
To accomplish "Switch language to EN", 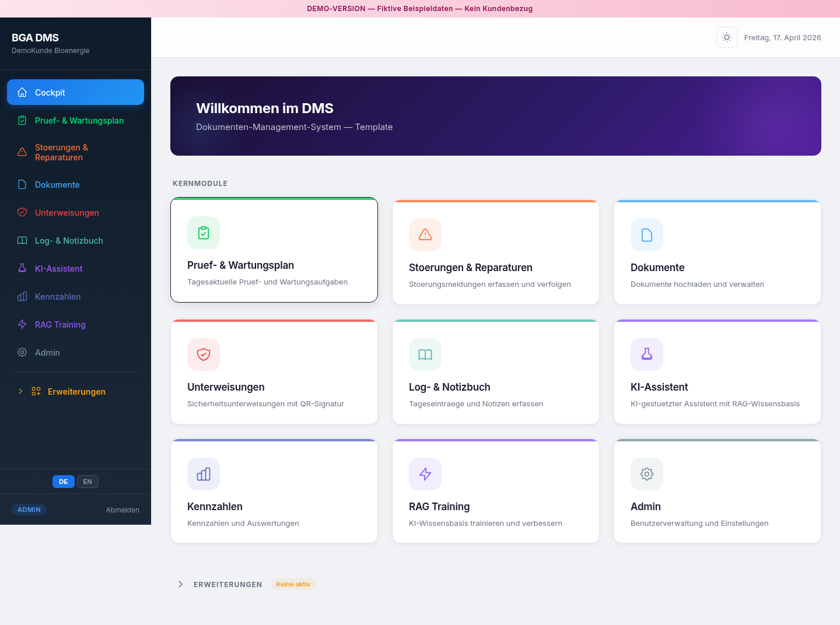I will 87,482.
